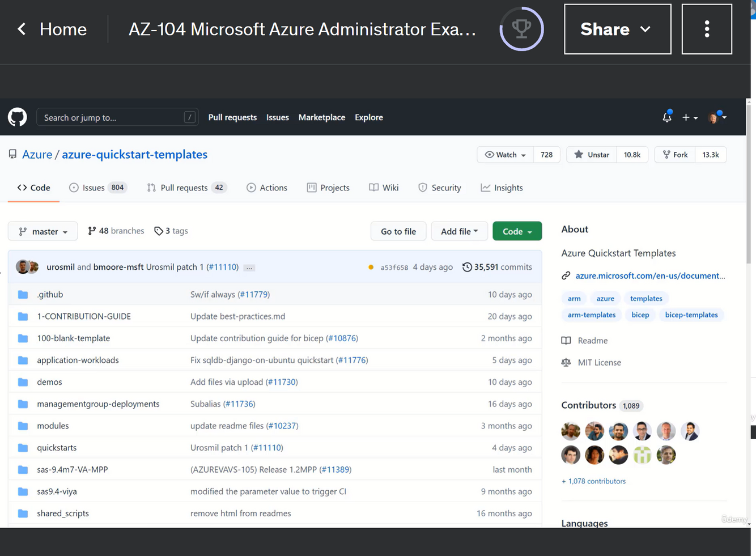Click the bicep topic tag
This screenshot has width=756, height=556.
pos(640,315)
